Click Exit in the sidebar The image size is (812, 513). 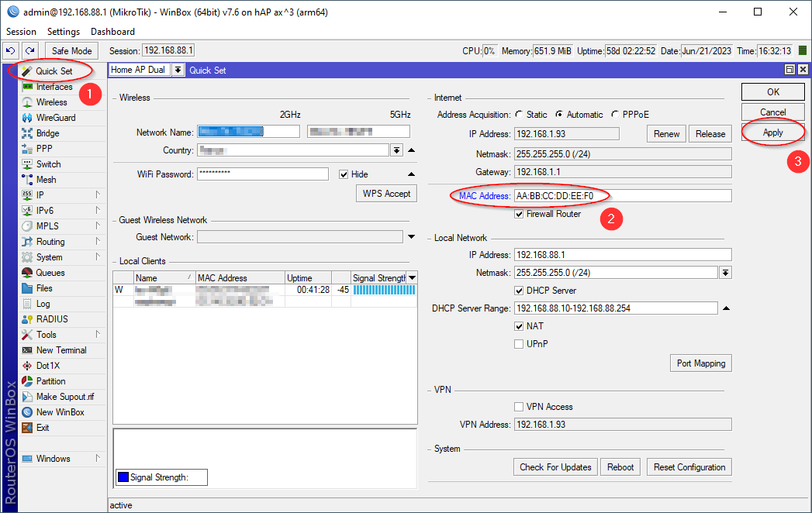[x=43, y=428]
